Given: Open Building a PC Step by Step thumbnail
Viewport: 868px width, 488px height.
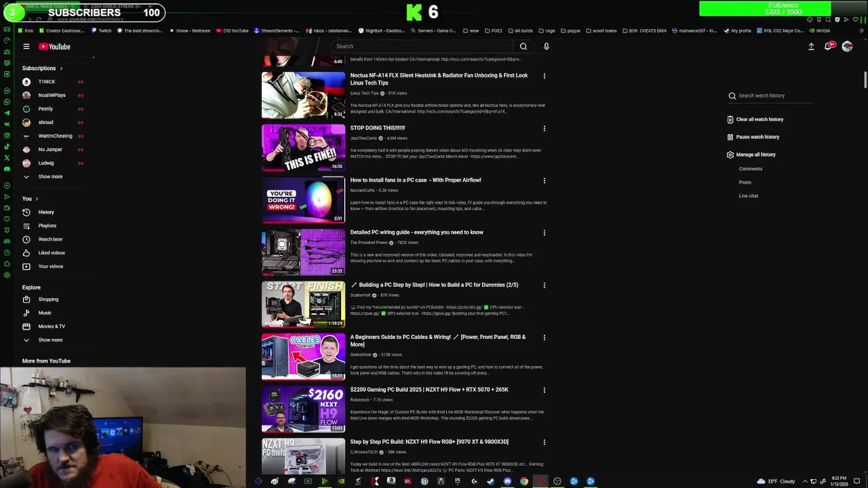Looking at the screenshot, I should [303, 304].
